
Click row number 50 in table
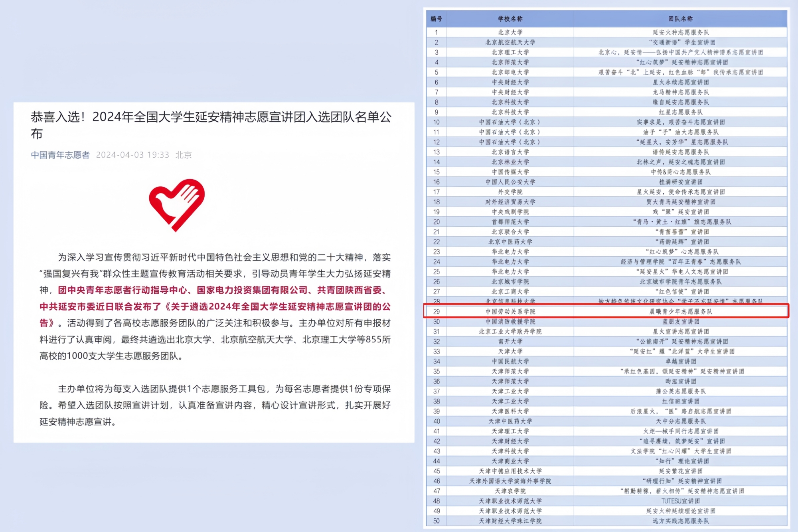[x=436, y=521]
